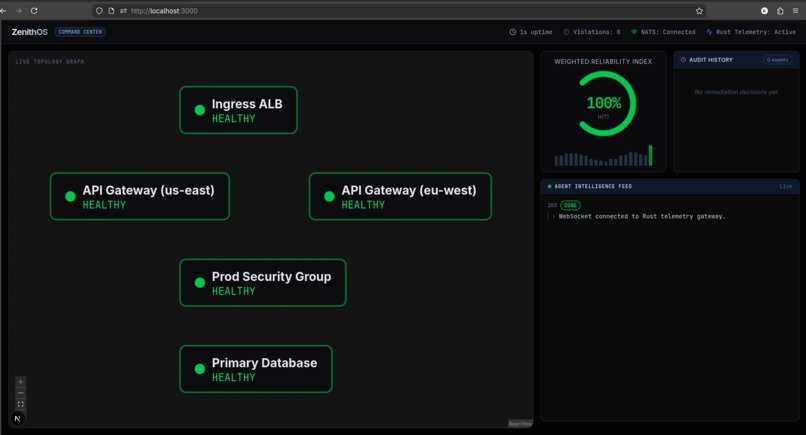Open the browser hamburger menu

point(795,11)
